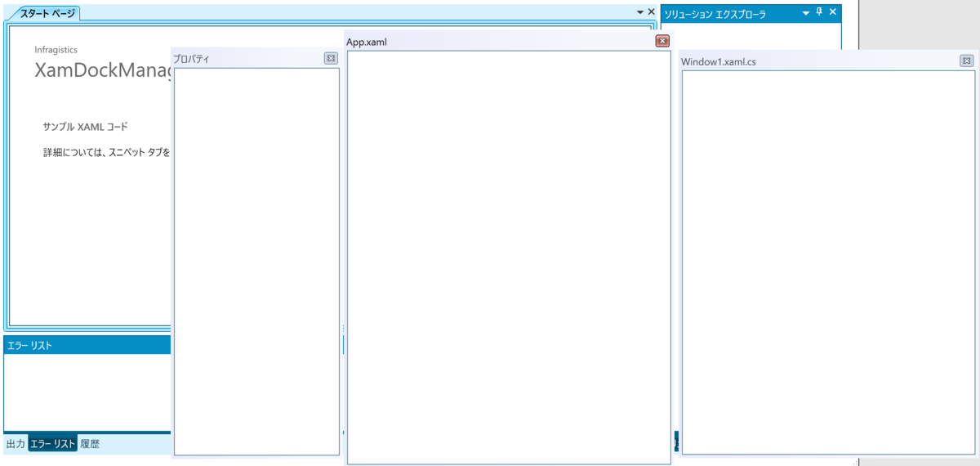Click the Infragistics label on start page

[x=56, y=50]
